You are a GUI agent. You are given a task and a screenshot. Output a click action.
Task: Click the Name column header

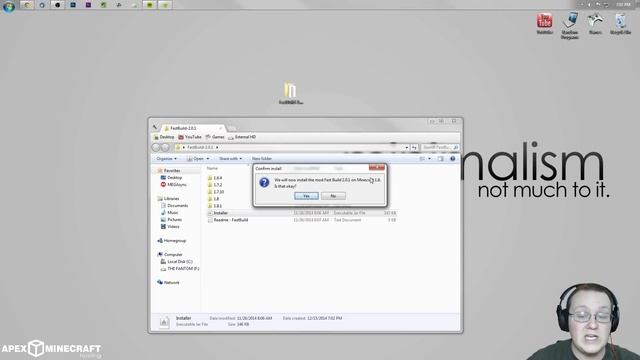click(x=212, y=168)
